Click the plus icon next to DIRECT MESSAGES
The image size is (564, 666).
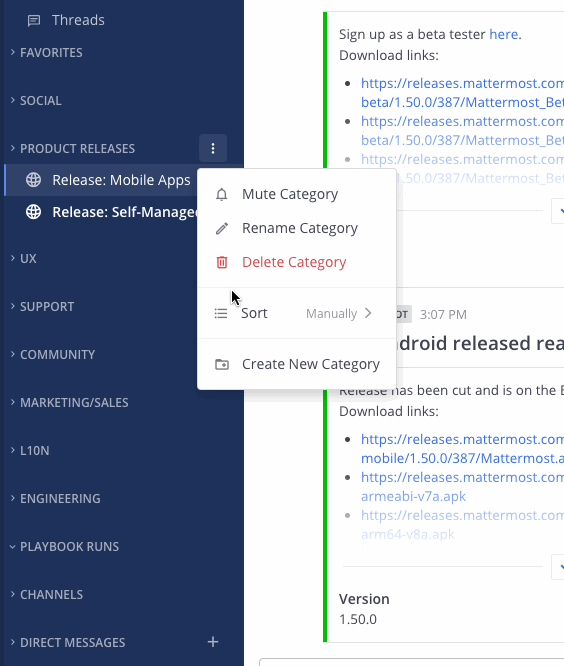click(213, 642)
